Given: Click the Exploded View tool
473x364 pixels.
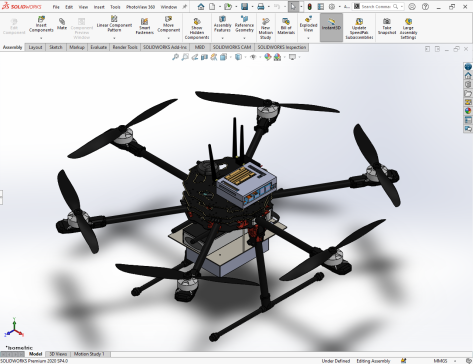Looking at the screenshot, I should point(308,24).
